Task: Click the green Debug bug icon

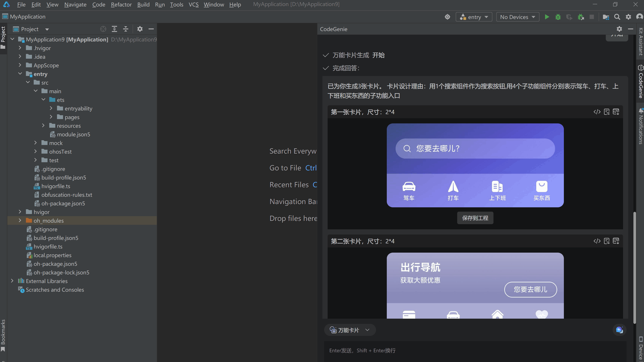Action: [x=558, y=17]
